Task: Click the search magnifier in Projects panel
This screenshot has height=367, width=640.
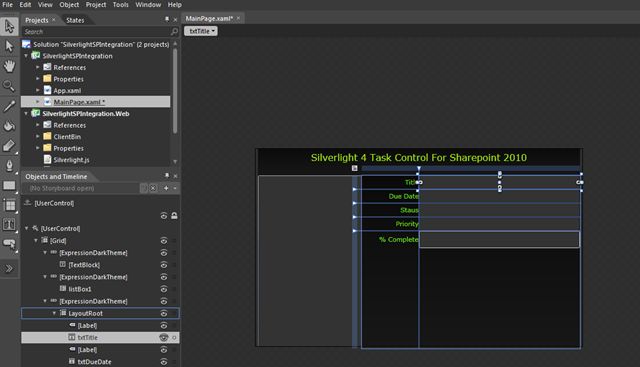Action: [174, 31]
